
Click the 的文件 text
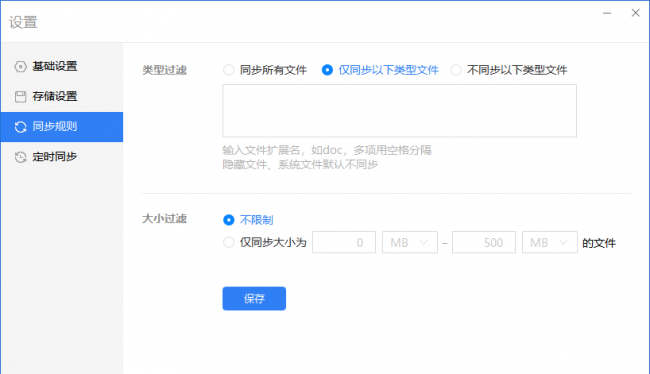(x=599, y=243)
